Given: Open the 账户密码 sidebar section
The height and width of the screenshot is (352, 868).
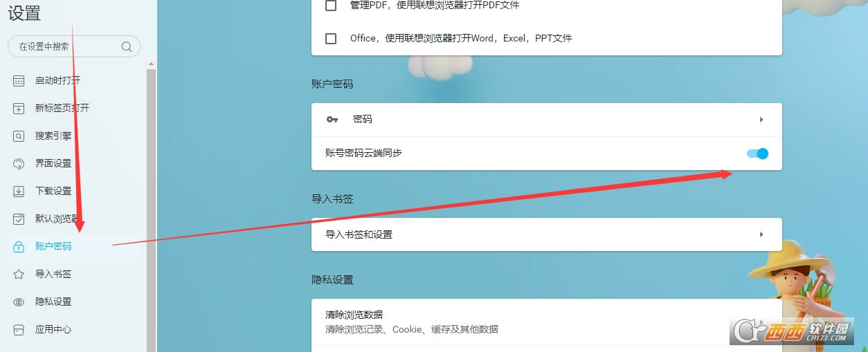Looking at the screenshot, I should (x=53, y=247).
